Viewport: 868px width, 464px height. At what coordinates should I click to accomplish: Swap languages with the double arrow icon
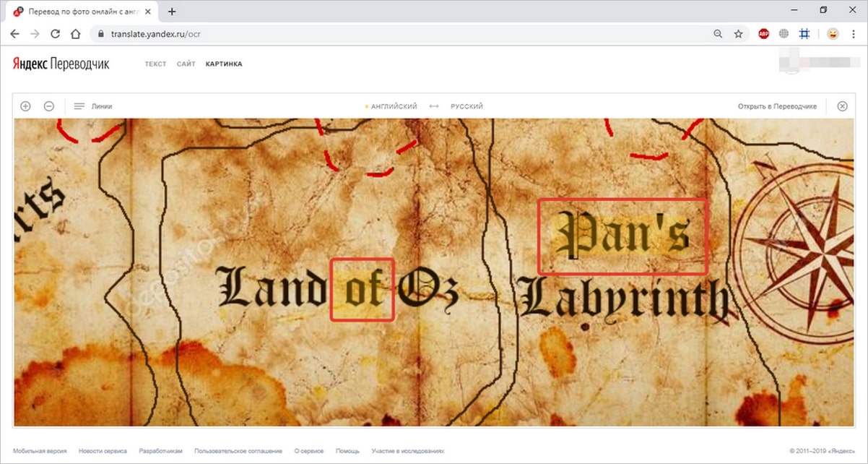click(434, 106)
